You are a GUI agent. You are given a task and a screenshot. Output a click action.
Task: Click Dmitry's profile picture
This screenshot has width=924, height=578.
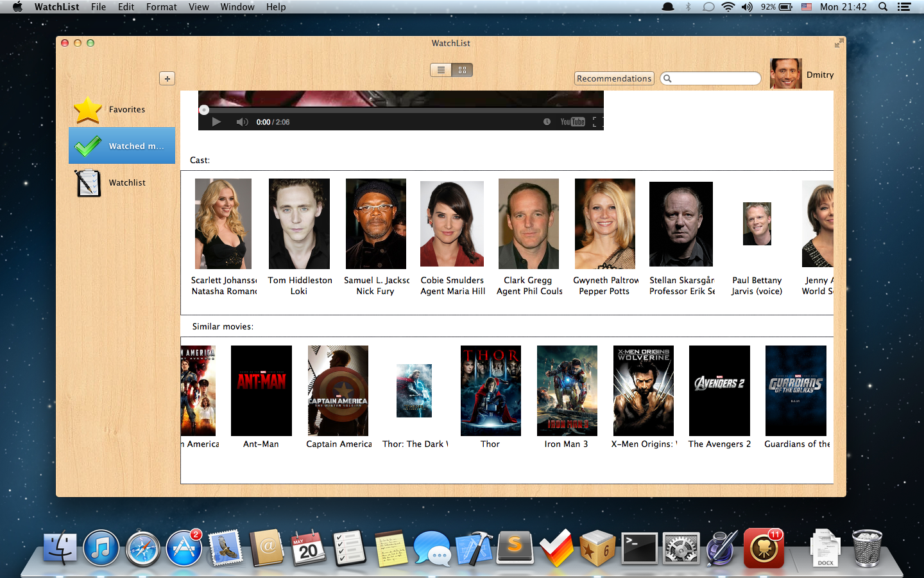tap(785, 74)
